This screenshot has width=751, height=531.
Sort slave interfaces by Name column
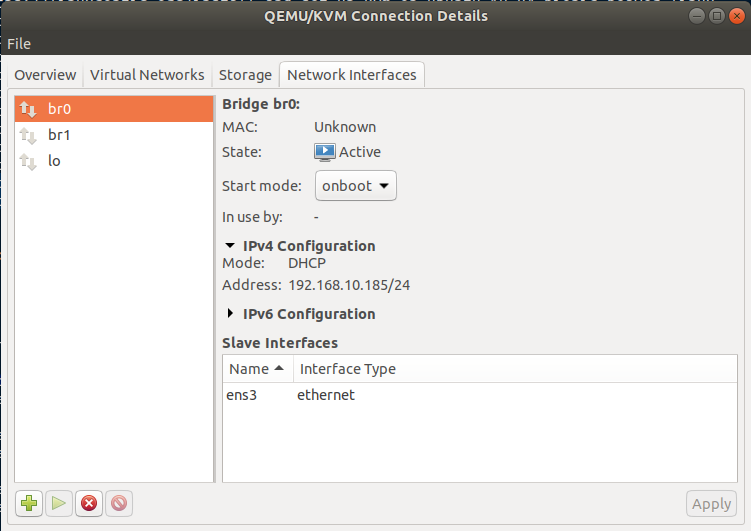click(256, 369)
